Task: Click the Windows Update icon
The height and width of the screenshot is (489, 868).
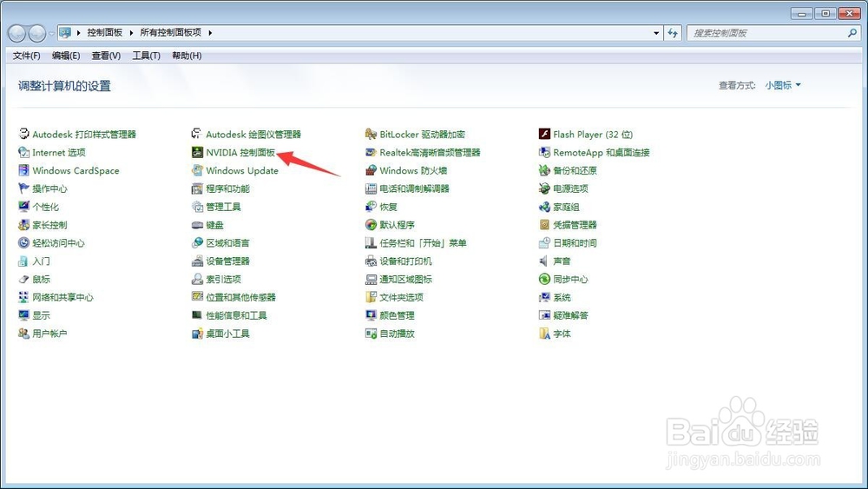Action: pos(197,170)
